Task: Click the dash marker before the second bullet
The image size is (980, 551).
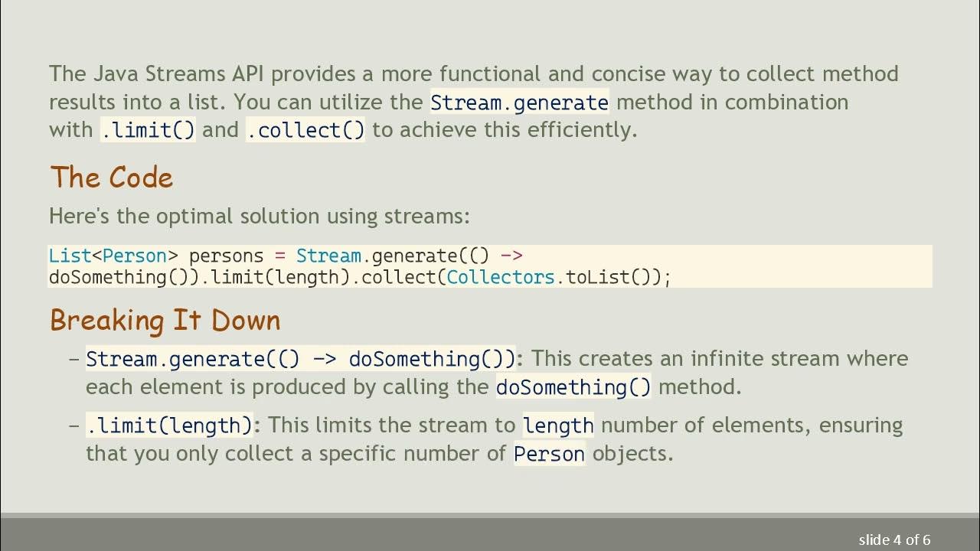Action: coord(74,425)
